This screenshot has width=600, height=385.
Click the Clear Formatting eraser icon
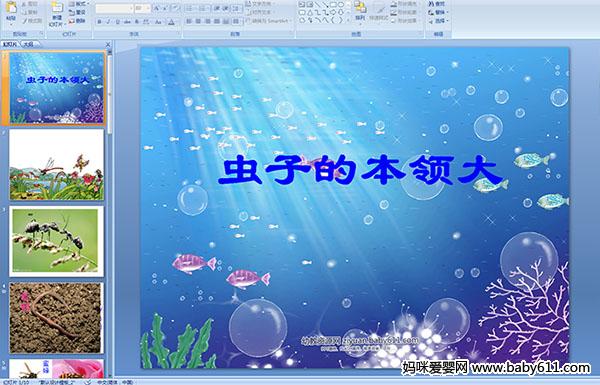pos(176,8)
